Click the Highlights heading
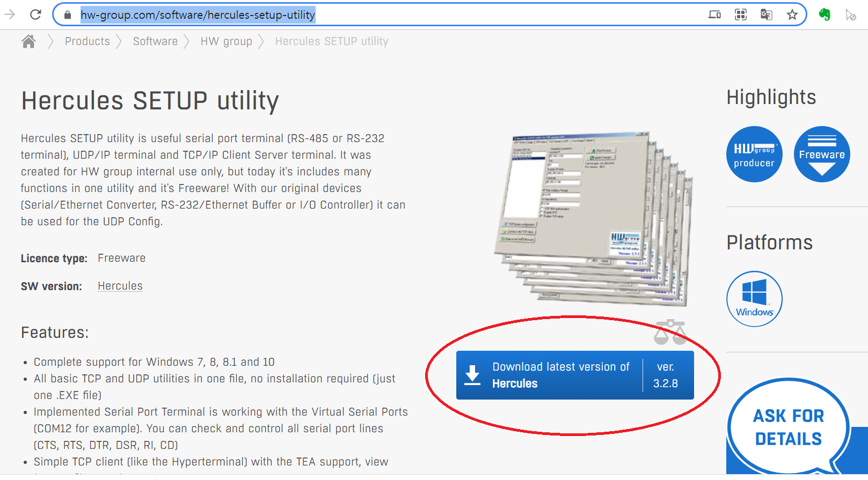The height and width of the screenshot is (480, 868). [771, 97]
